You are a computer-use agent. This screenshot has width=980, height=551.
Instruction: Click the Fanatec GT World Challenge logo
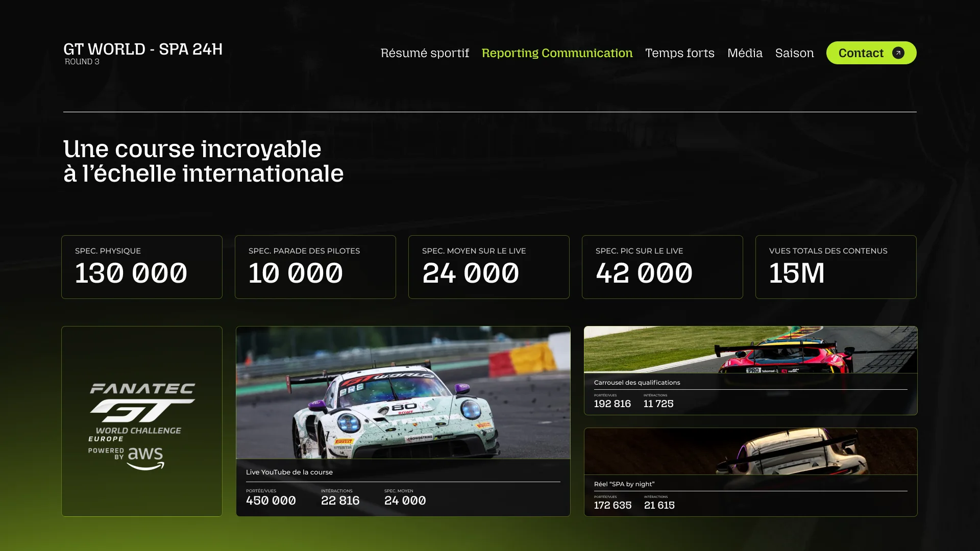point(142,427)
